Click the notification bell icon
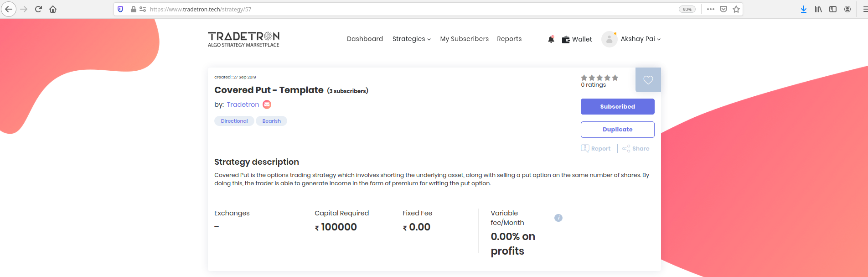 tap(551, 39)
